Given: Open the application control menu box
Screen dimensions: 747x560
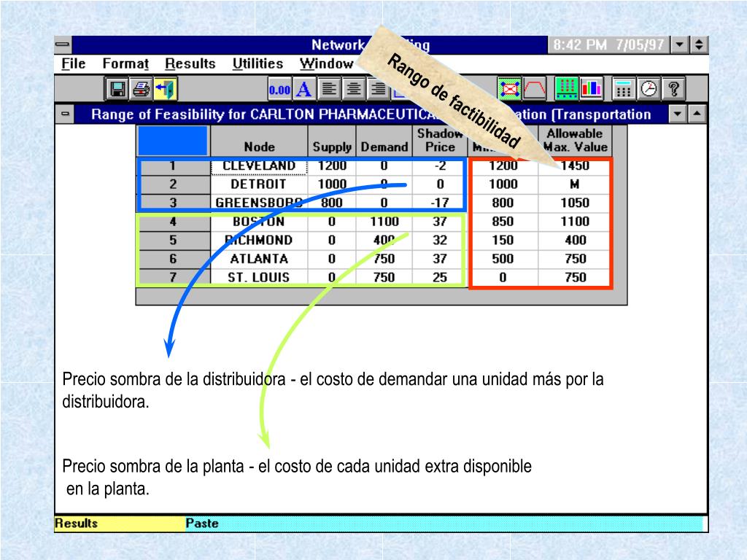Looking at the screenshot, I should pyautogui.click(x=63, y=44).
